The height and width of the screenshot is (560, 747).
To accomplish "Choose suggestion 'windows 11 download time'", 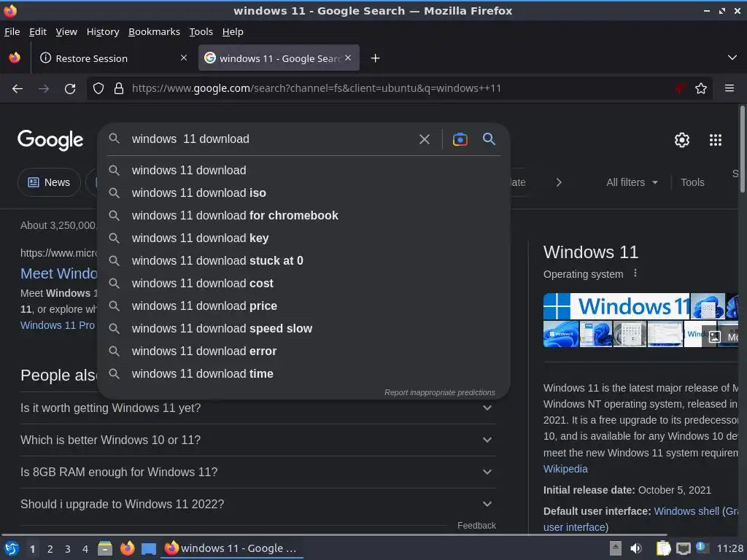I will point(304,374).
